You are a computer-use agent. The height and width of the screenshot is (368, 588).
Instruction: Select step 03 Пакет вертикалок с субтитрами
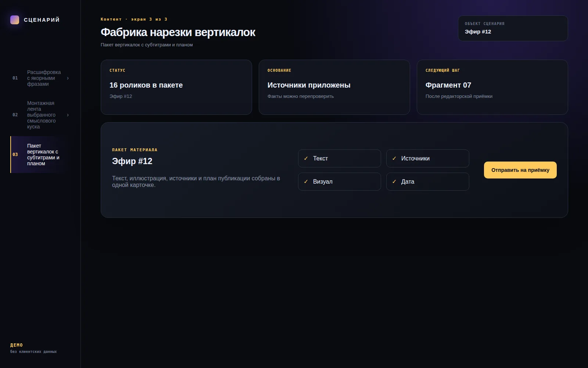(40, 155)
